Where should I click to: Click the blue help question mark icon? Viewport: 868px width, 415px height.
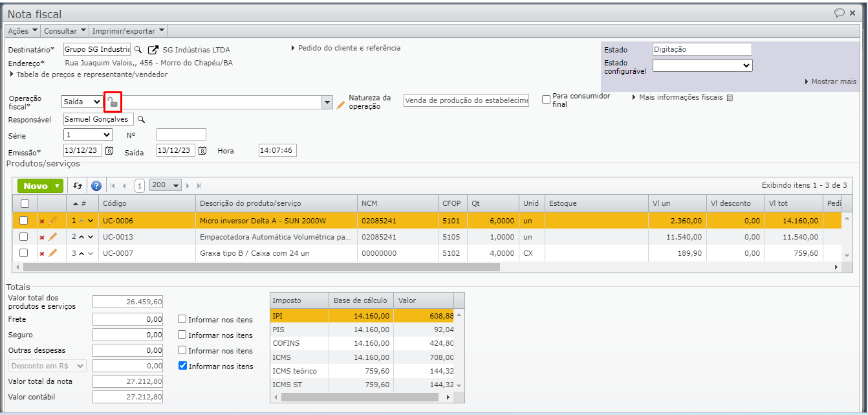pos(96,186)
